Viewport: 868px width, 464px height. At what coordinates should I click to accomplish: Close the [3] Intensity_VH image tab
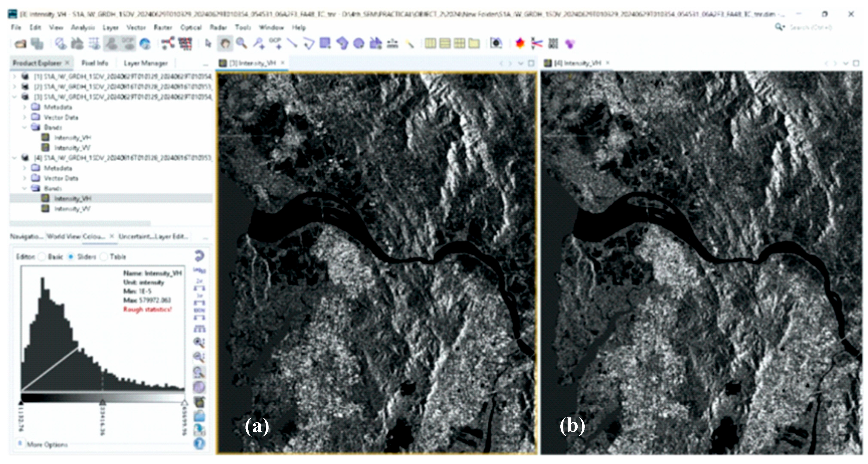coord(283,63)
